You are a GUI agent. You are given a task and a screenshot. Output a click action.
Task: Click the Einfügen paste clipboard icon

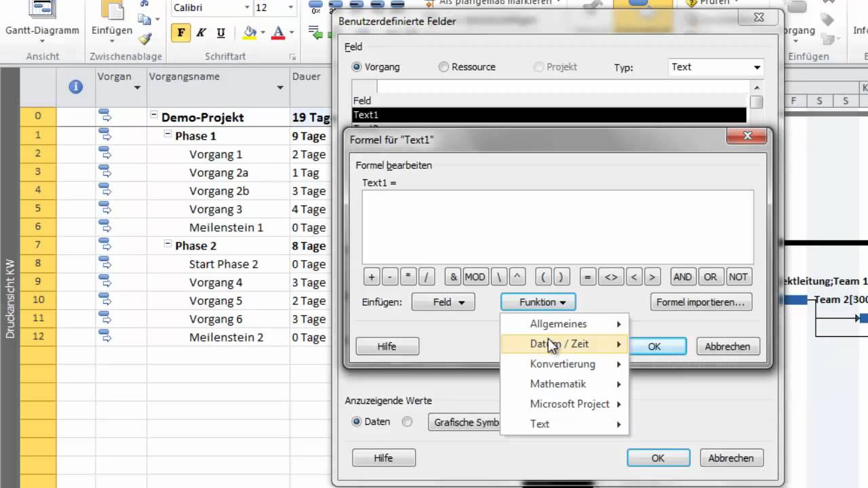click(112, 9)
